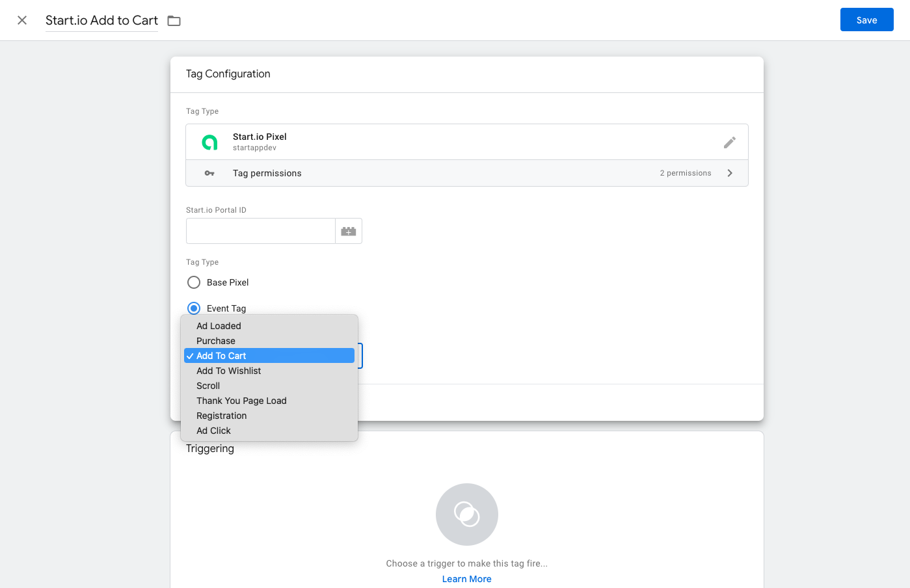
Task: Click the Tag Configuration heading
Action: click(228, 74)
